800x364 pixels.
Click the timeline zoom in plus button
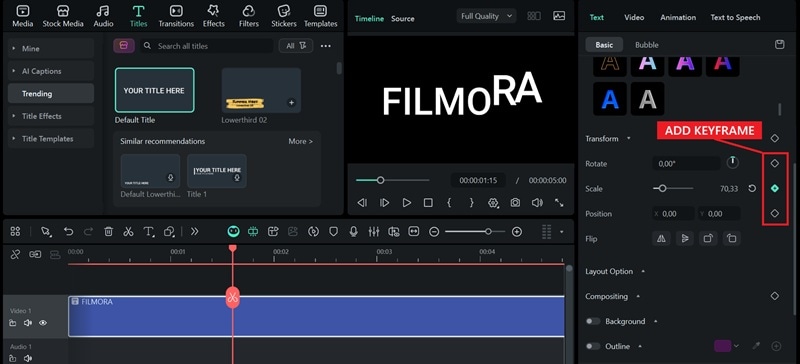click(517, 232)
